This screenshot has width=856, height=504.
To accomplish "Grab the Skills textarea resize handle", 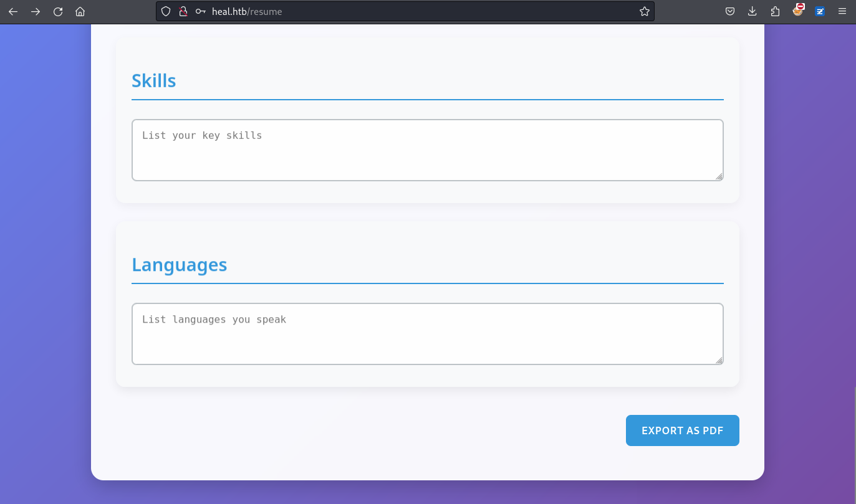I will (x=719, y=176).
